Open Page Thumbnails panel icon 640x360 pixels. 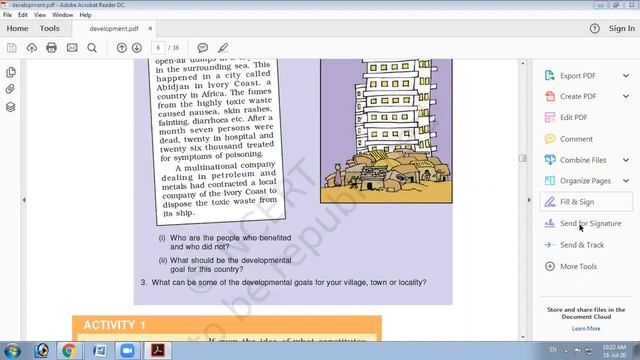[x=11, y=72]
